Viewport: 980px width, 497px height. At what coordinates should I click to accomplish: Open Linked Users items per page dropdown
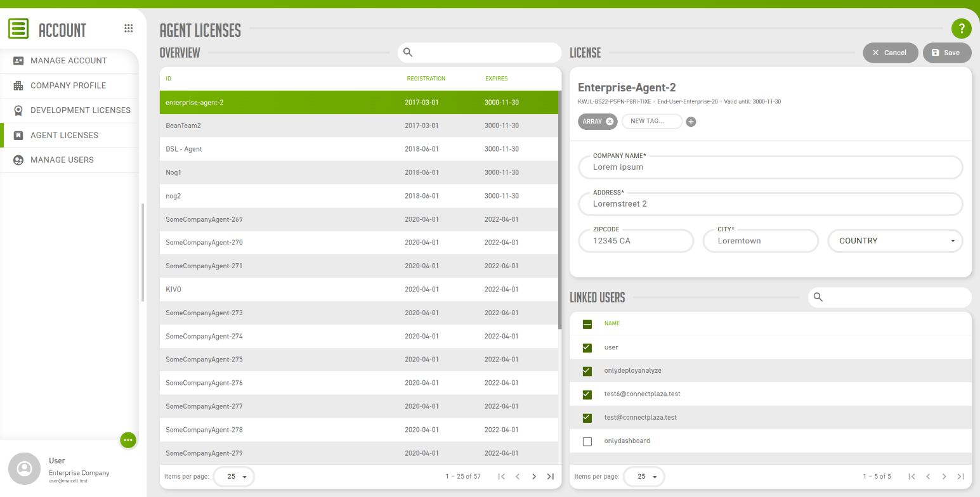tap(644, 477)
